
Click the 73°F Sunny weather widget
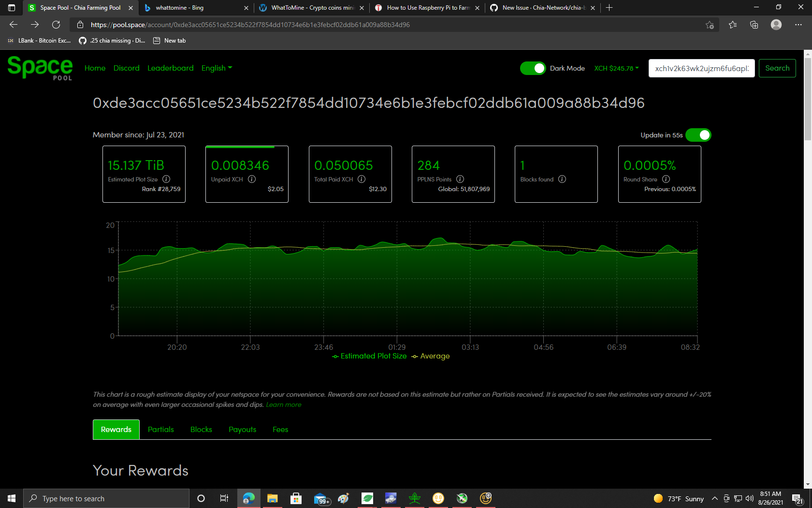pos(679,498)
